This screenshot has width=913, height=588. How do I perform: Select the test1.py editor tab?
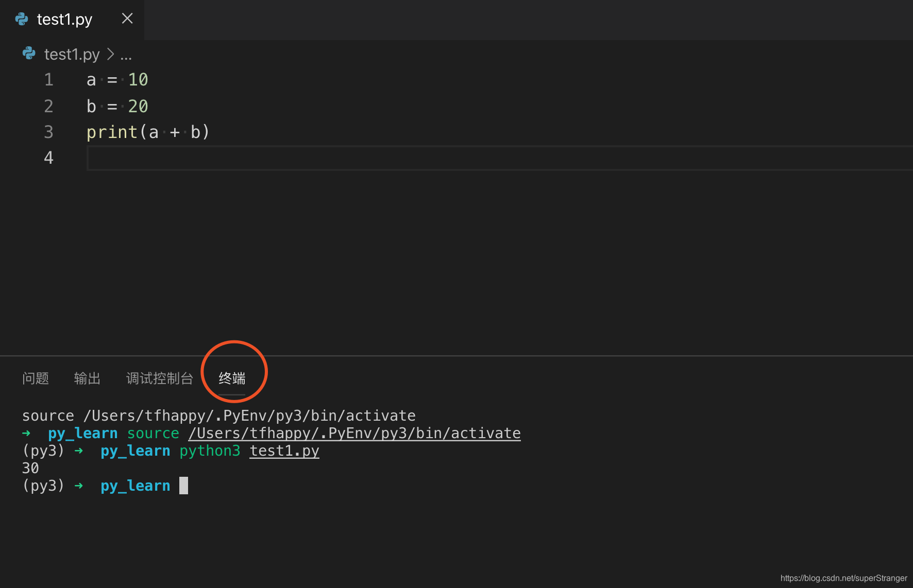click(72, 20)
